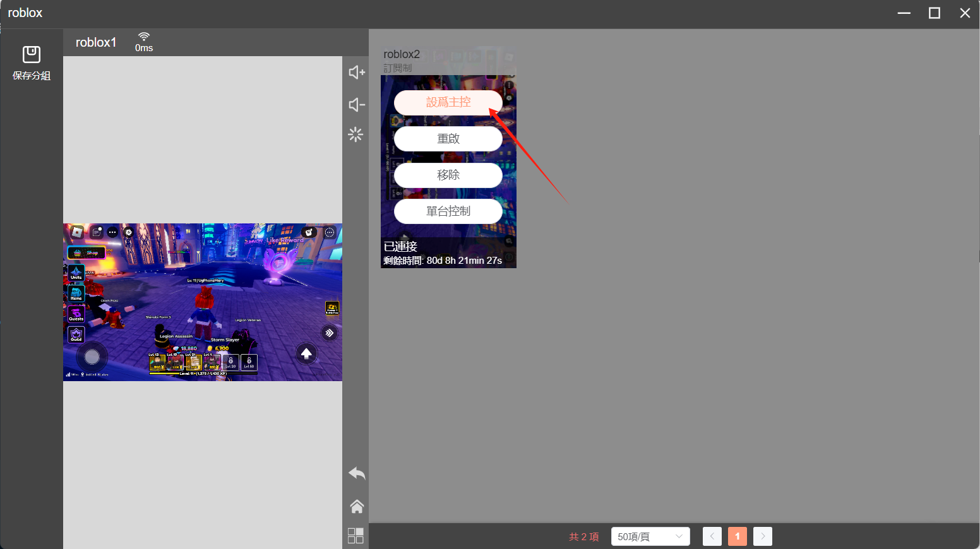Image resolution: width=980 pixels, height=549 pixels.
Task: Click the volume down speaker icon
Action: coord(357,105)
